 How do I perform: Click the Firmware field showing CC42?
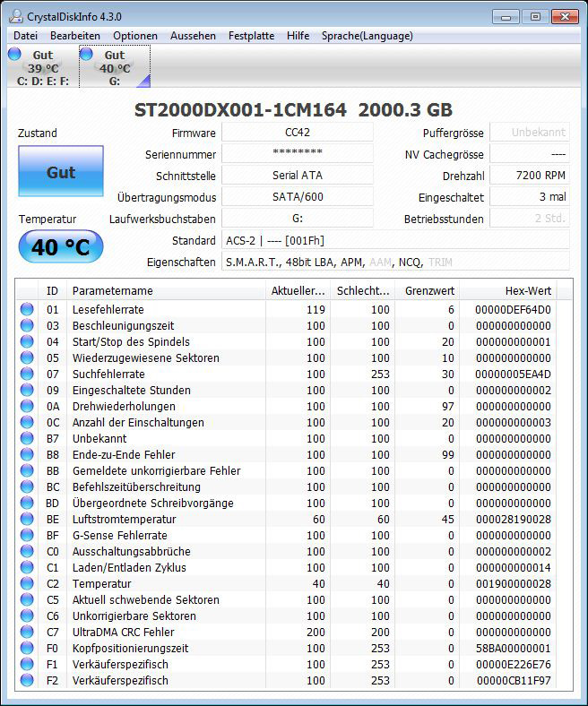click(x=298, y=133)
